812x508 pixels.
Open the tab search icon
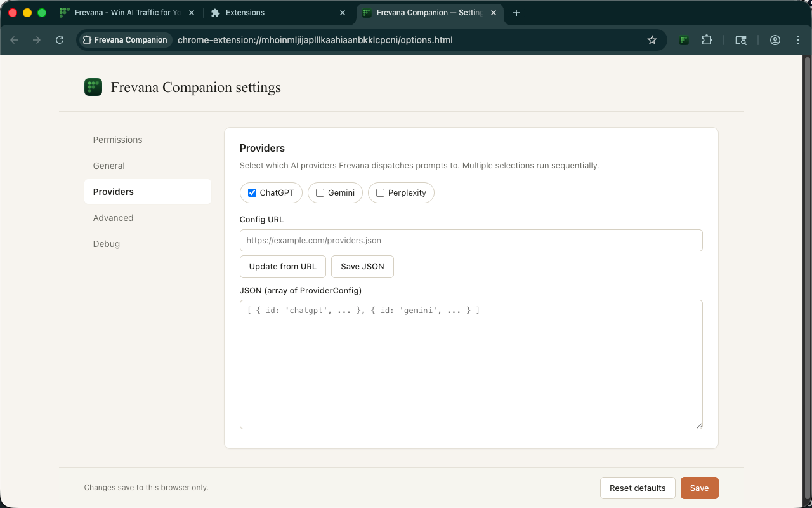[x=741, y=40]
